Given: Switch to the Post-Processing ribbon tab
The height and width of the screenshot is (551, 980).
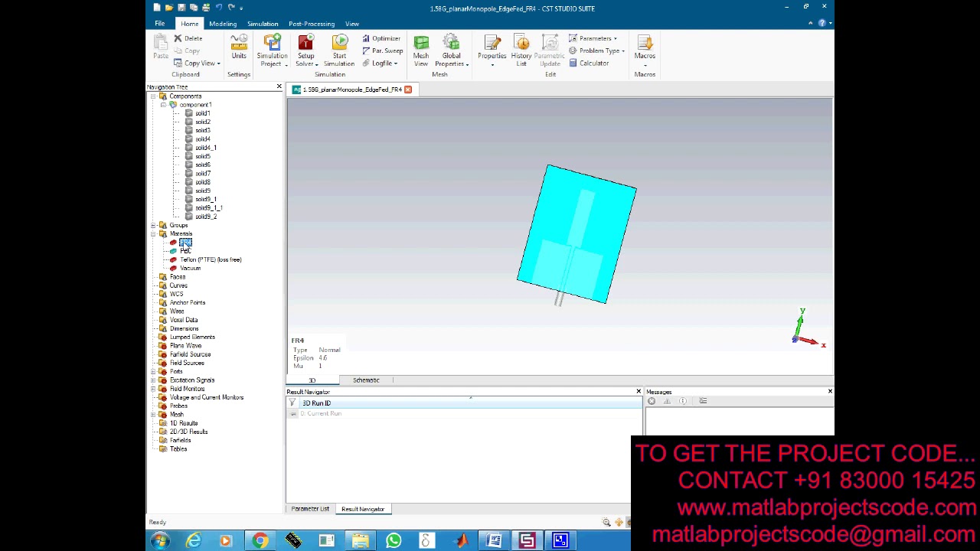Looking at the screenshot, I should tap(312, 24).
